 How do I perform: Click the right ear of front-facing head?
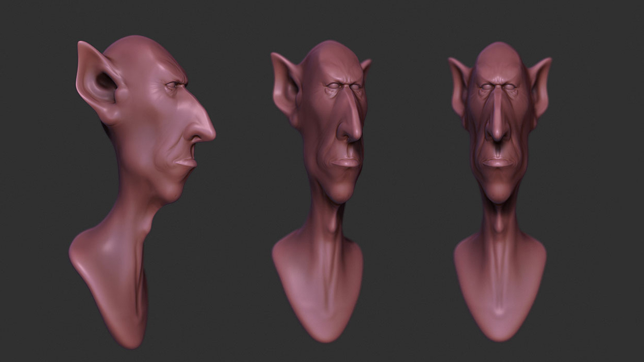[539, 85]
